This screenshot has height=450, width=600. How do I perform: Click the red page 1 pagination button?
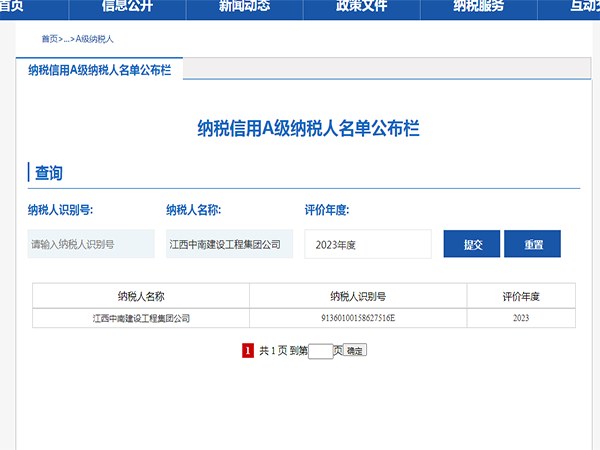(248, 351)
